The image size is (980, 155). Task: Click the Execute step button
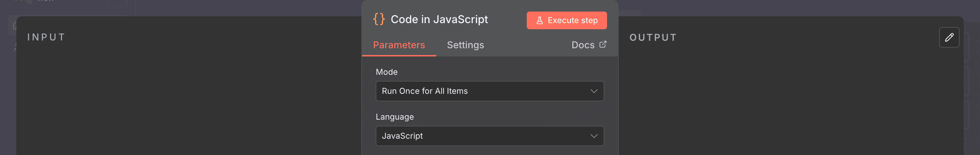pos(567,20)
